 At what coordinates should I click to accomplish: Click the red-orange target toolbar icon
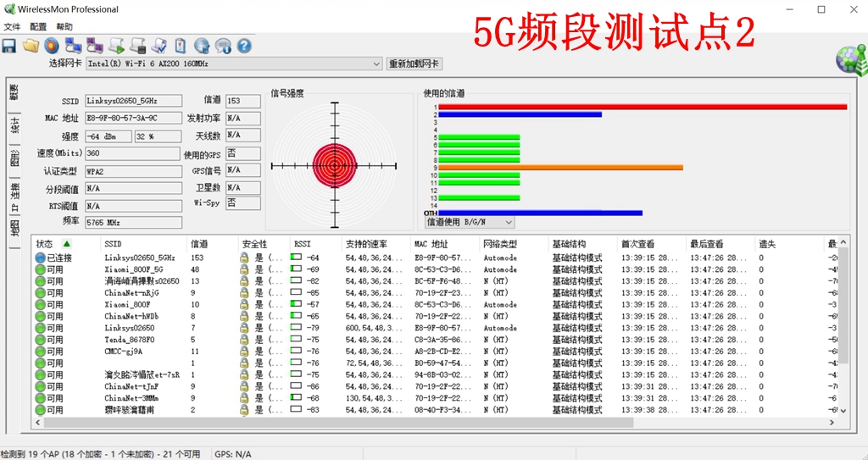point(52,45)
